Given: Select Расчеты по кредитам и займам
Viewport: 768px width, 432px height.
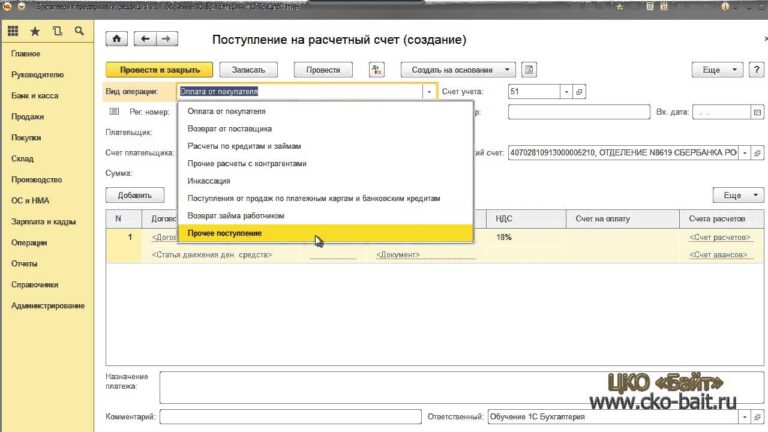Looking at the screenshot, I should pos(326,146).
